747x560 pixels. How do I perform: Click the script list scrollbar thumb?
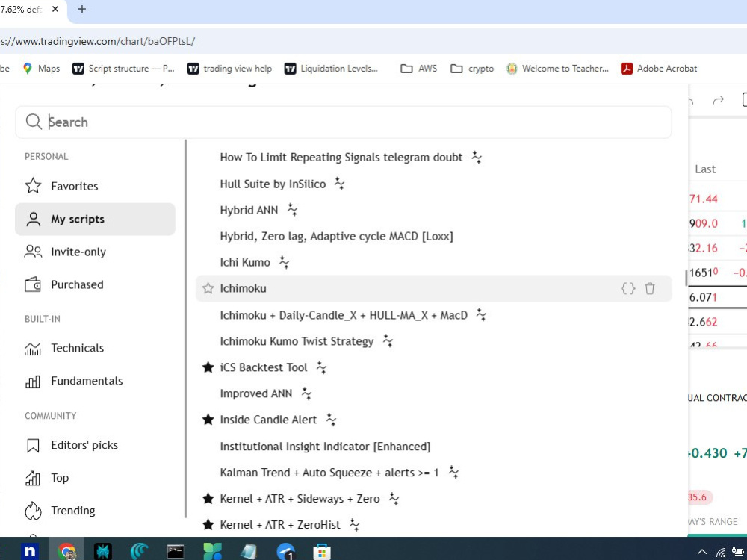pos(686,278)
